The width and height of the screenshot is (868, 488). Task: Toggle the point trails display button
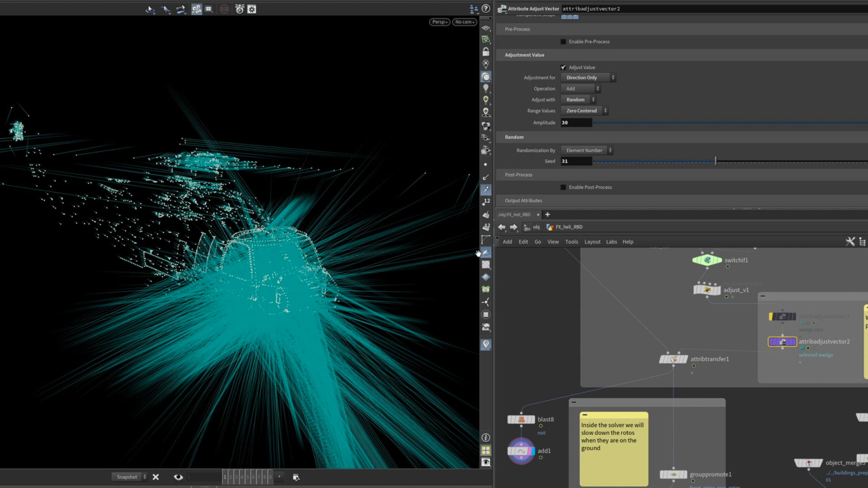pyautogui.click(x=486, y=189)
